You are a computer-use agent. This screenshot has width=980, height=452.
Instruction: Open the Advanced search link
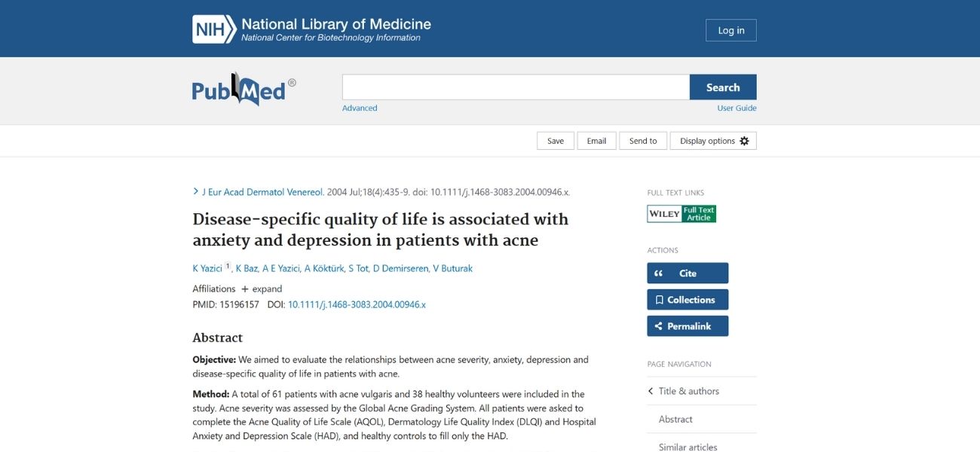360,107
